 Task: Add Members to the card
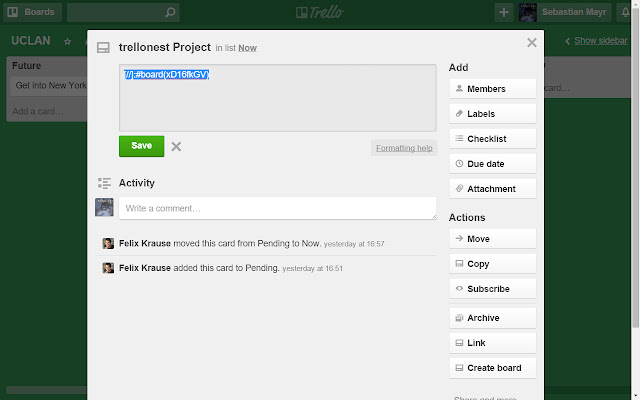tap(493, 89)
